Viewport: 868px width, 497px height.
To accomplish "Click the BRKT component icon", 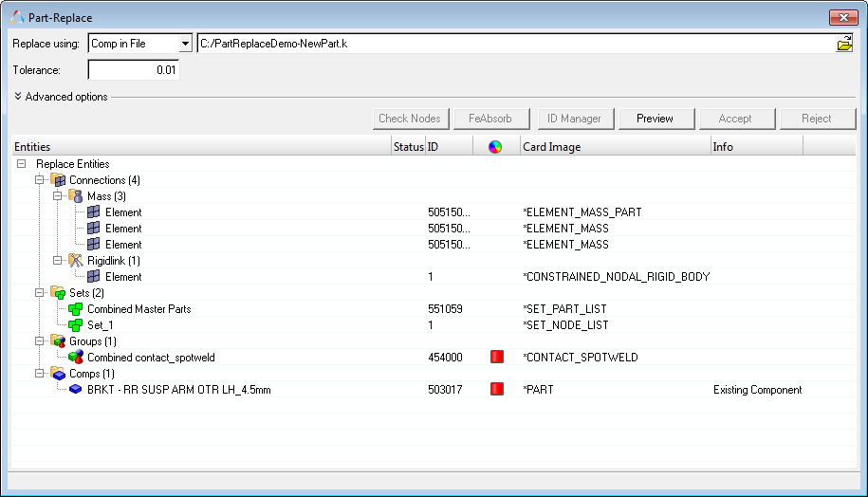I will coord(75,389).
